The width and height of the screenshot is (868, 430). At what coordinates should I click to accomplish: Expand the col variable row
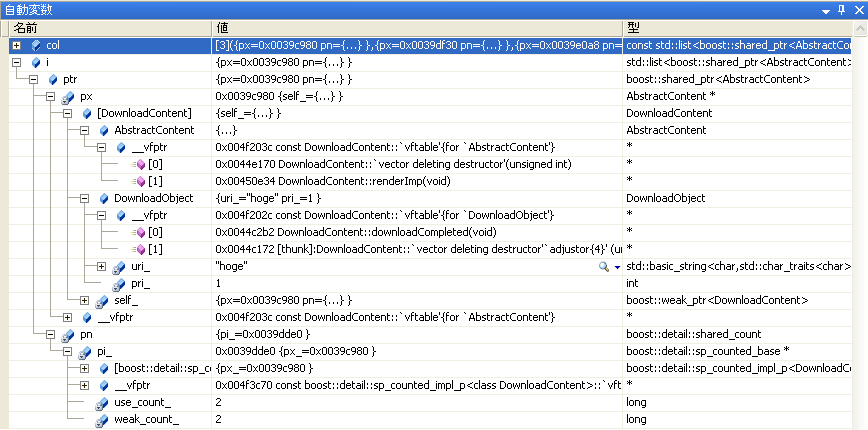tap(17, 45)
